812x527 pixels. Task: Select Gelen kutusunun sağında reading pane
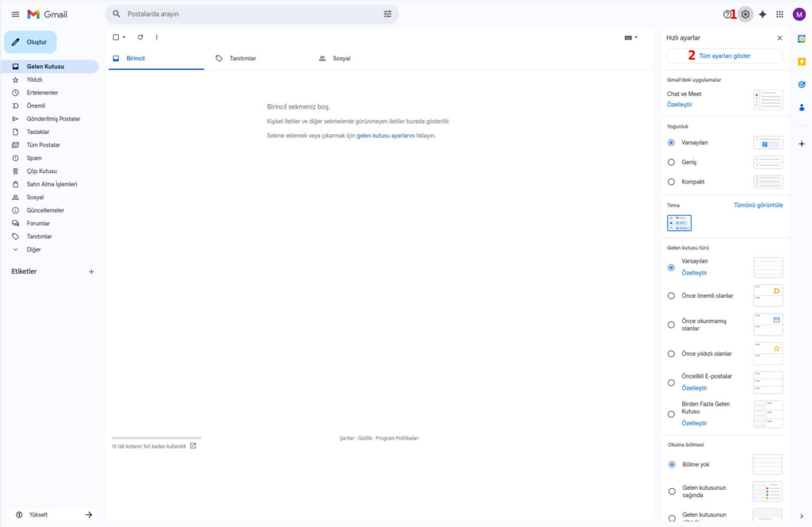[x=672, y=491]
